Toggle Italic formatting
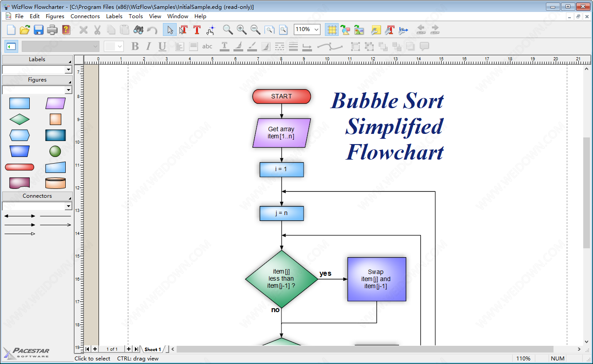 tap(149, 46)
